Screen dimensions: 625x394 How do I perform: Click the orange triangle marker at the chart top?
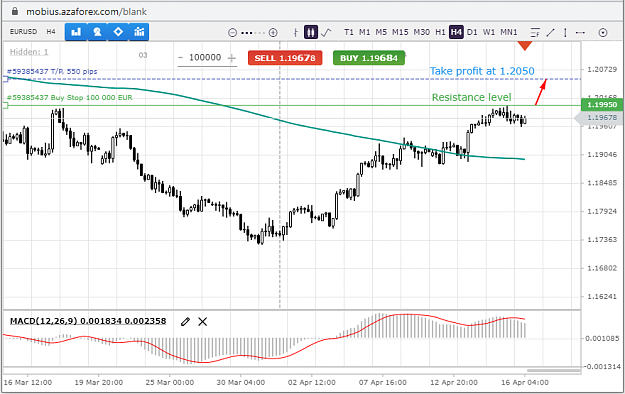point(525,46)
